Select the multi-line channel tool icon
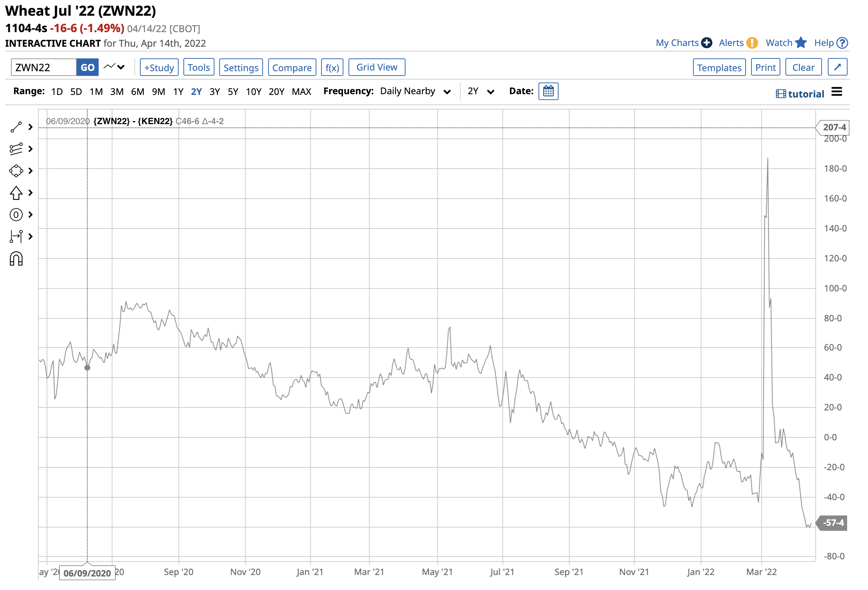868x590 pixels. tap(16, 149)
